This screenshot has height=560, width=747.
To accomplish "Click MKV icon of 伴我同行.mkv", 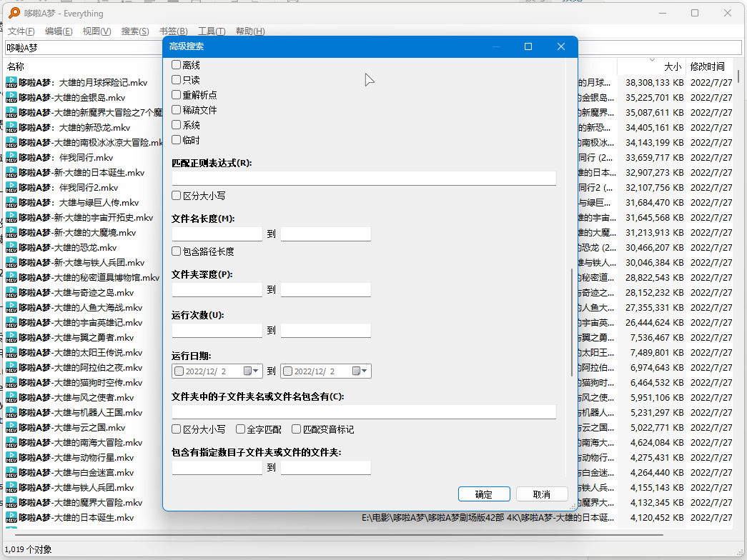I will pos(11,158).
